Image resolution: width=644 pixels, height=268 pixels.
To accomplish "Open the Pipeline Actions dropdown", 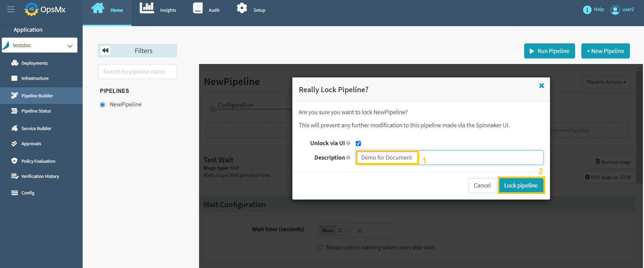I will point(606,82).
